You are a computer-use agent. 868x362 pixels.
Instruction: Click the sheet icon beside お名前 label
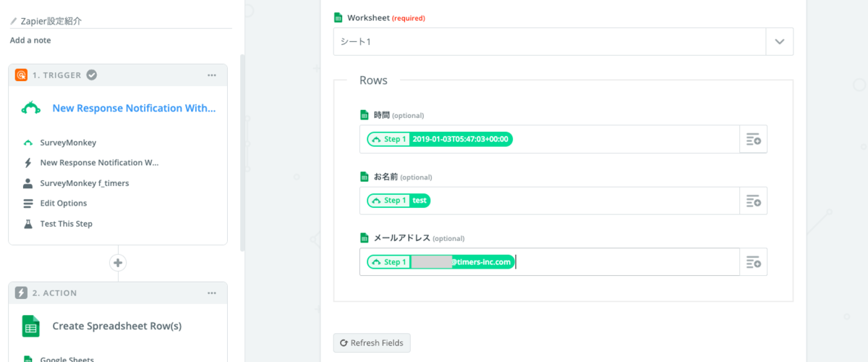pos(365,177)
